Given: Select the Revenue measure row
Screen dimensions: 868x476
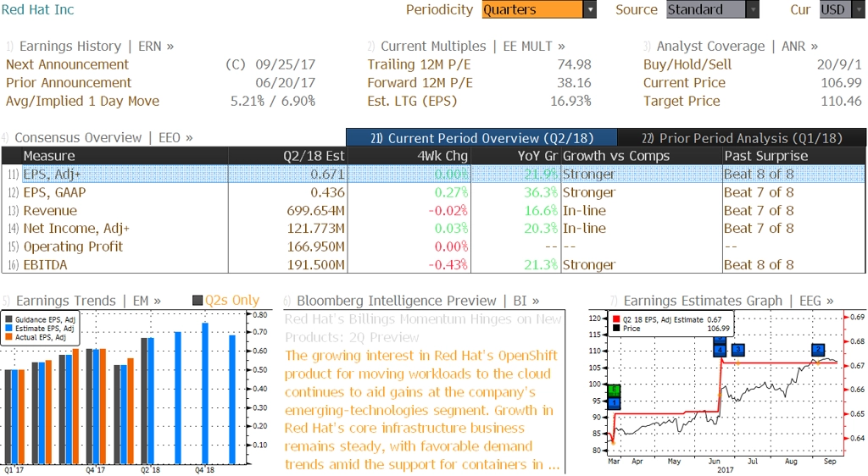Looking at the screenshot, I should click(x=433, y=211).
